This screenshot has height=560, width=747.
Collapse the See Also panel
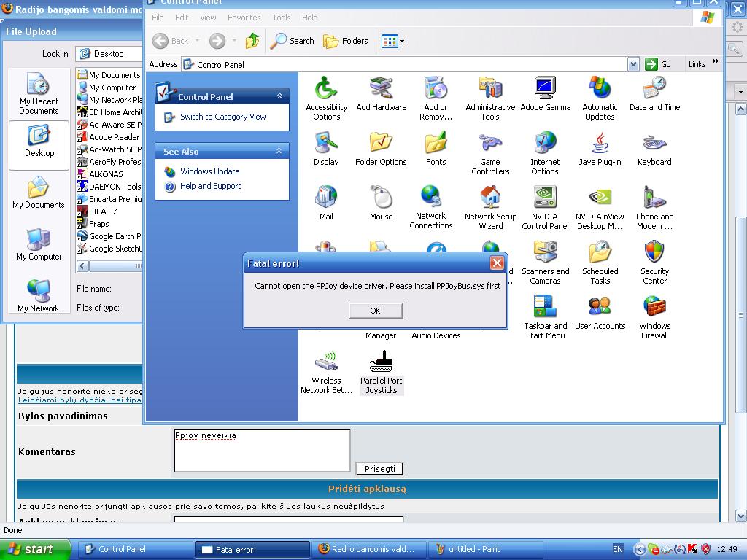point(279,151)
